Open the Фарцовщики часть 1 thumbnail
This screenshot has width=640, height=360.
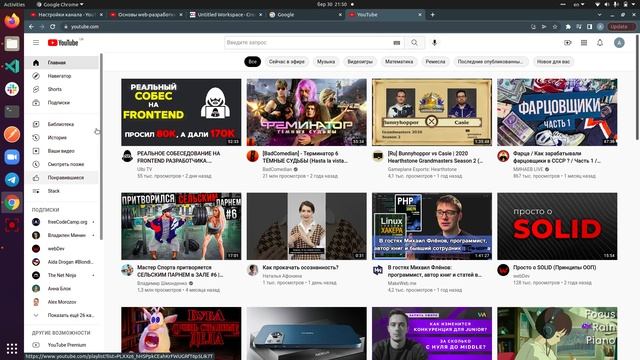click(x=557, y=112)
